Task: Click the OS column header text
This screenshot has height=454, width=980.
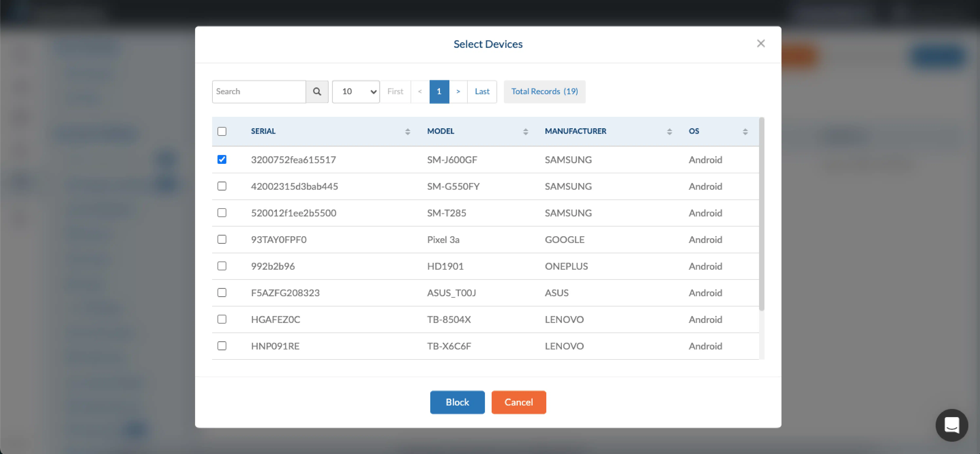Action: [694, 131]
